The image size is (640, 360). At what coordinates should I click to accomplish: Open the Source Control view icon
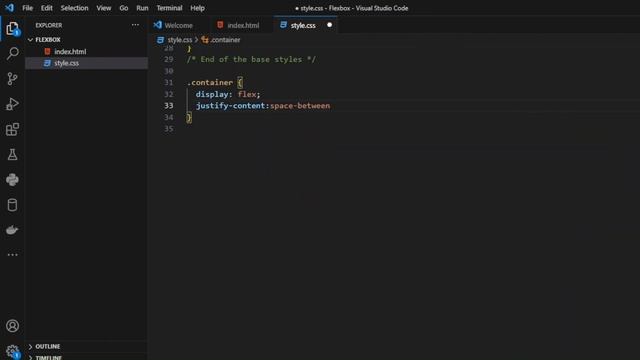point(12,79)
